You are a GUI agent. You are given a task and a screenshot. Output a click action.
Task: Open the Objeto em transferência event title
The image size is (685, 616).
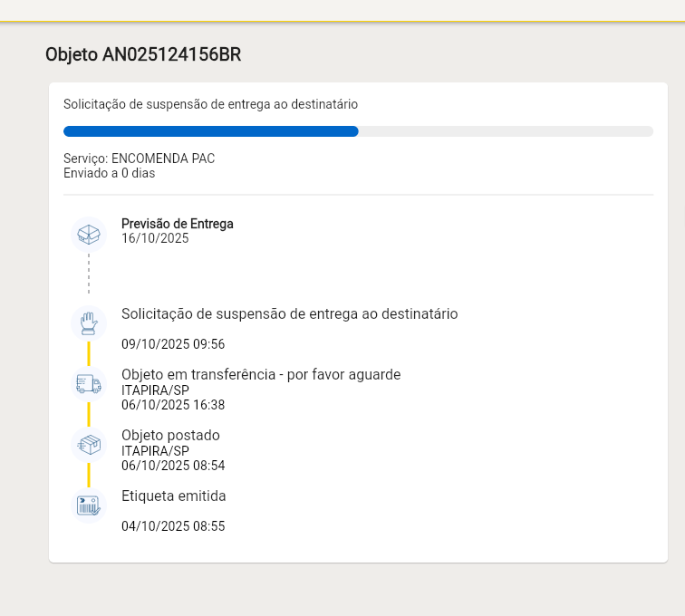261,375
